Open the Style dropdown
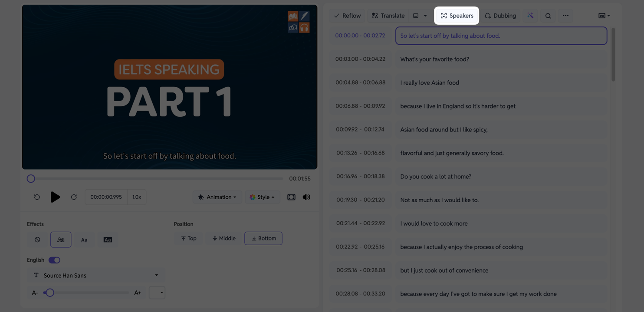644x312 pixels. 262,197
